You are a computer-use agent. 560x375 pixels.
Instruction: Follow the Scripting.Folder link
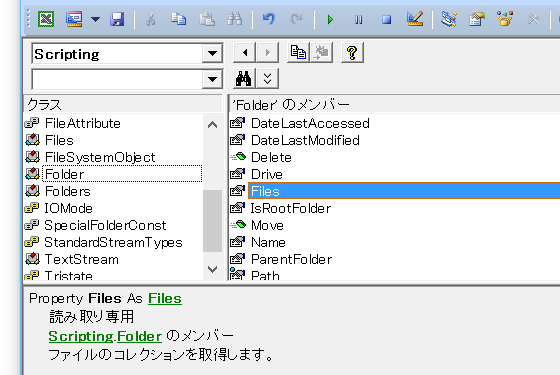(x=105, y=336)
